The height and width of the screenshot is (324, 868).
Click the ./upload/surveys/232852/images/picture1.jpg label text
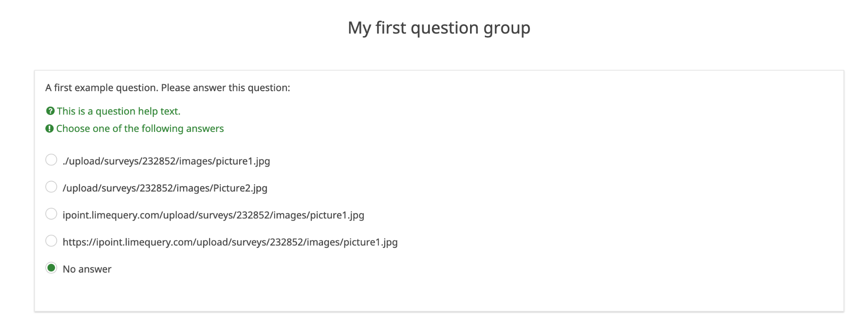coord(166,161)
